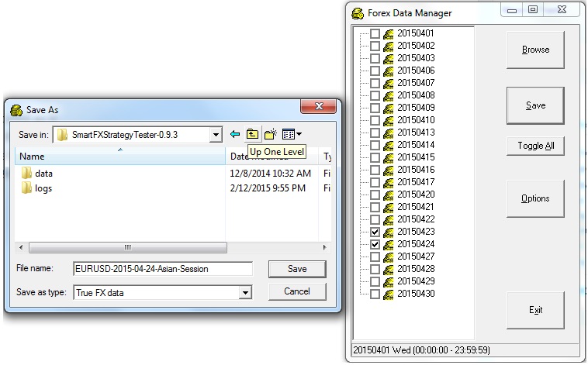Image resolution: width=588 pixels, height=365 pixels.
Task: Click the 12/8/2014 10:32 AM date cell
Action: [271, 174]
